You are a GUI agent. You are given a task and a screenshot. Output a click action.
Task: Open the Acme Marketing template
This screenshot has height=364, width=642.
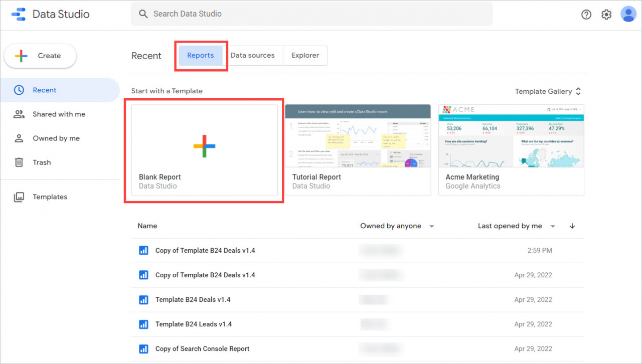pos(511,150)
